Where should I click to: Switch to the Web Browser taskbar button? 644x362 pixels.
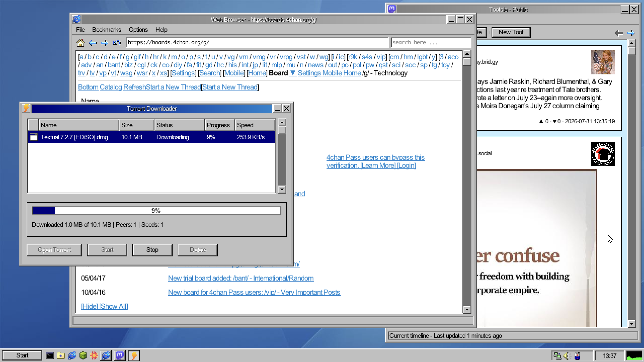[x=106, y=355]
